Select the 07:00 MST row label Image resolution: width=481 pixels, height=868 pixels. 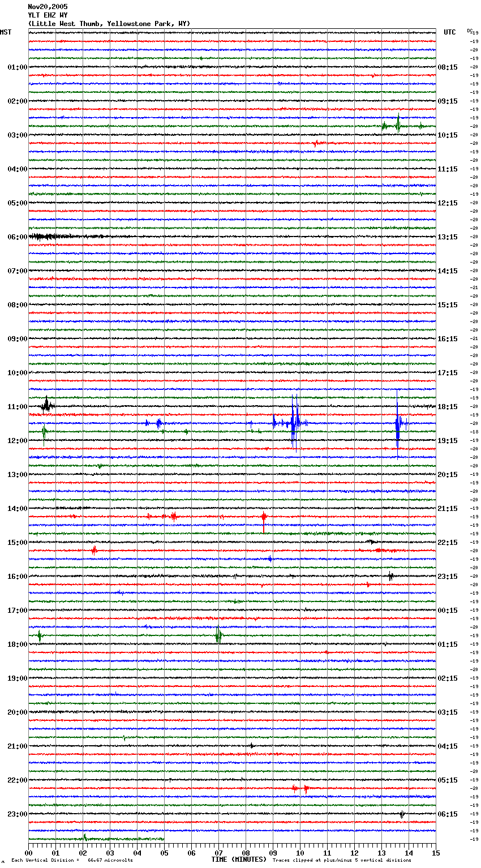pos(18,271)
